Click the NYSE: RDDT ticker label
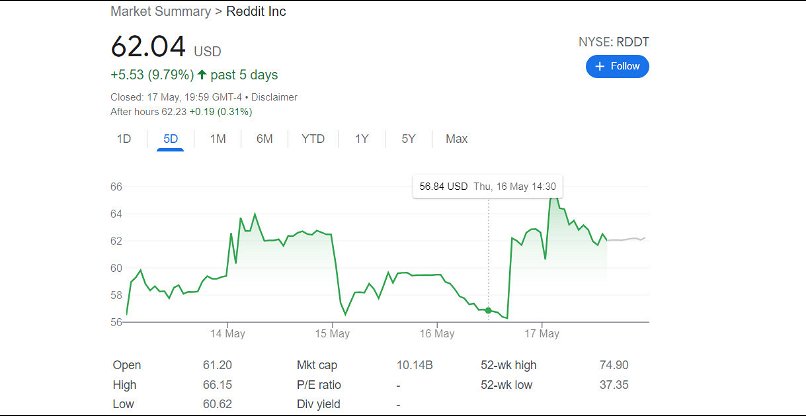The height and width of the screenshot is (416, 806). click(x=613, y=42)
